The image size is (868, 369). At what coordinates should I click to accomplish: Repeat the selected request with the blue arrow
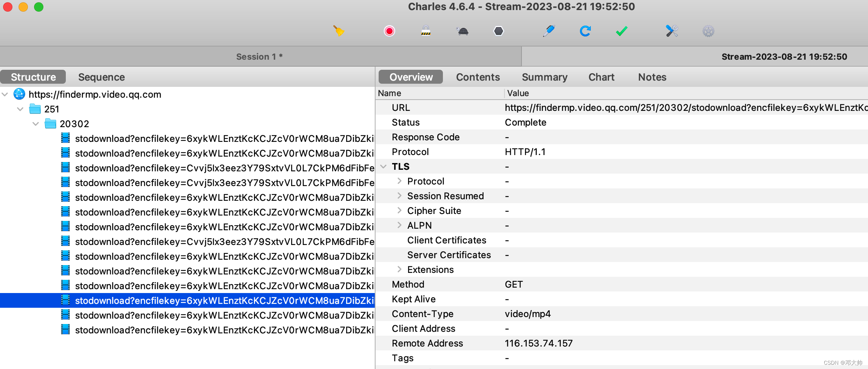585,31
